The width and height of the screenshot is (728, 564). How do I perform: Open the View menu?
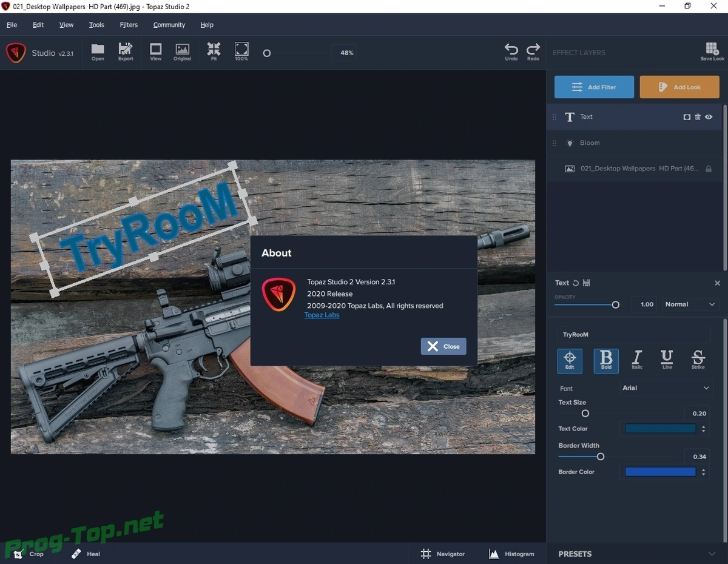click(66, 25)
